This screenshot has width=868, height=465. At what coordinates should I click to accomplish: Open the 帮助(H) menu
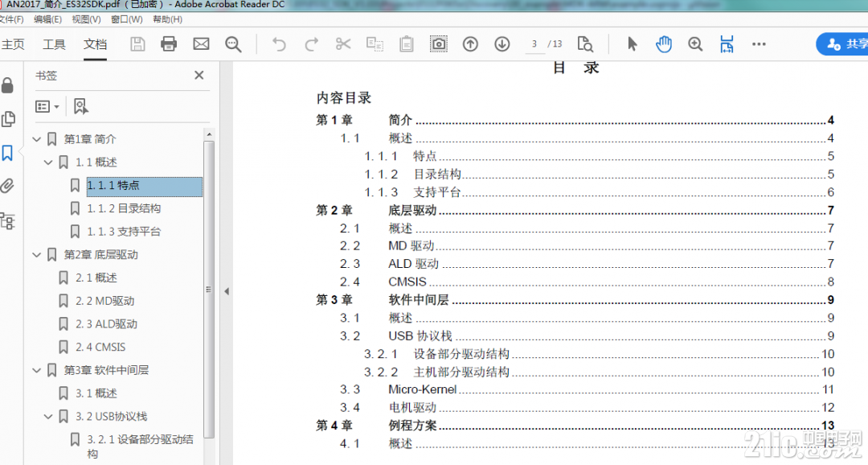(168, 19)
